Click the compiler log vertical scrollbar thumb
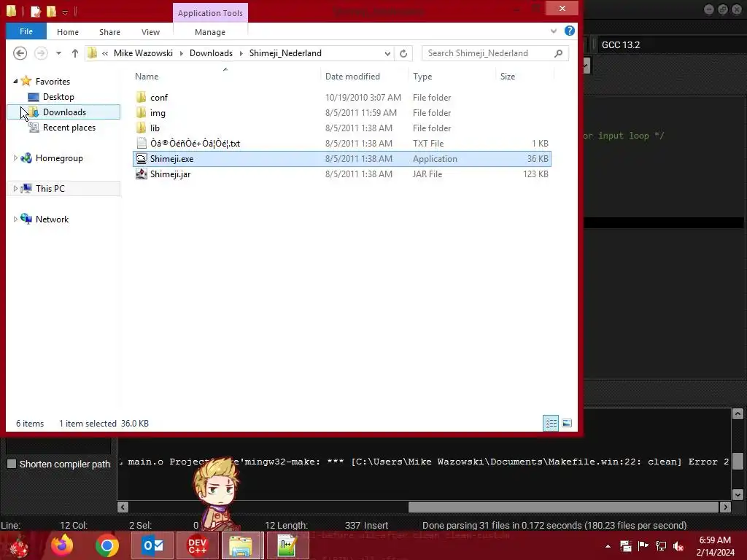Screen dimensions: 747x560 tap(738, 461)
